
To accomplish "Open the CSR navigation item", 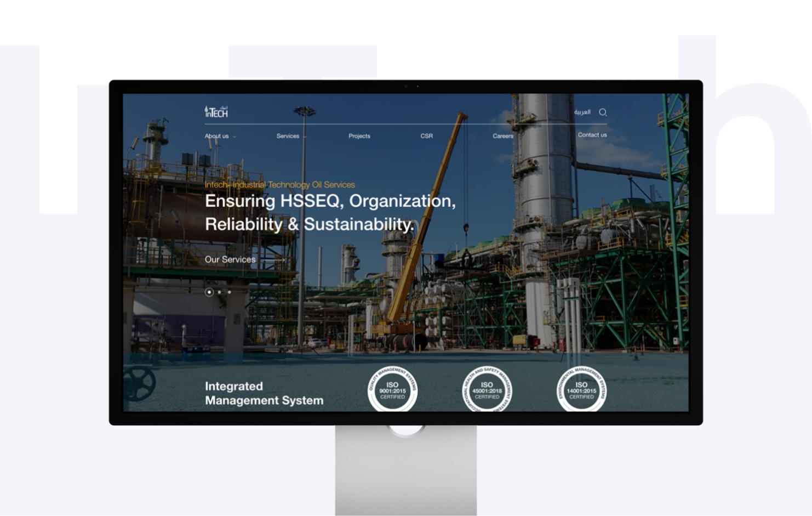I will tap(426, 136).
